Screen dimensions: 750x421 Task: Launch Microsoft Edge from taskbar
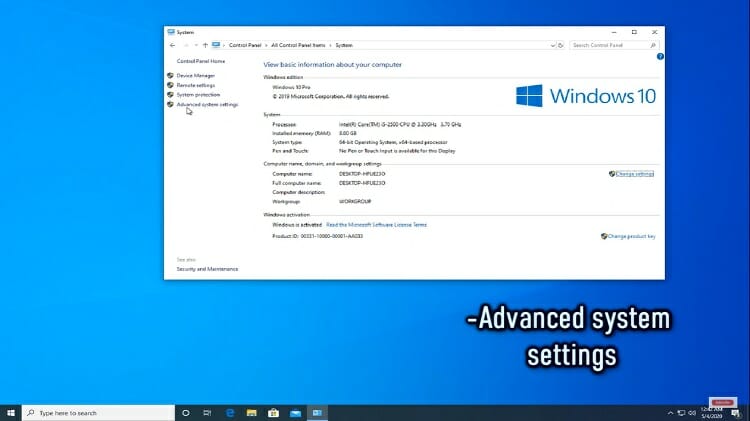229,412
